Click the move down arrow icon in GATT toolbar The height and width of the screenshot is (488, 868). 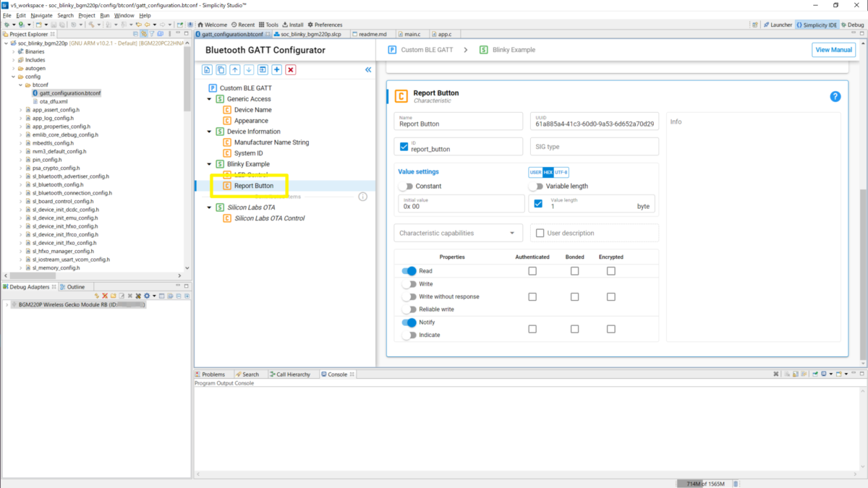tap(249, 69)
